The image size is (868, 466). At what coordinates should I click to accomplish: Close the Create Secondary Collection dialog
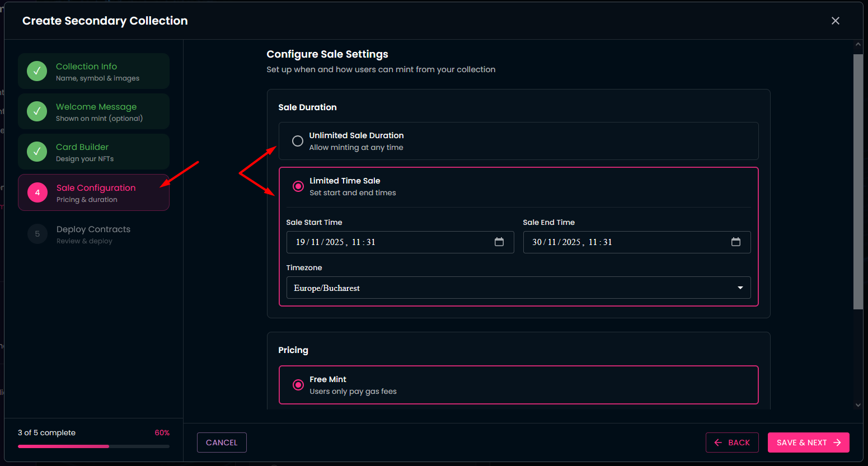point(836,21)
